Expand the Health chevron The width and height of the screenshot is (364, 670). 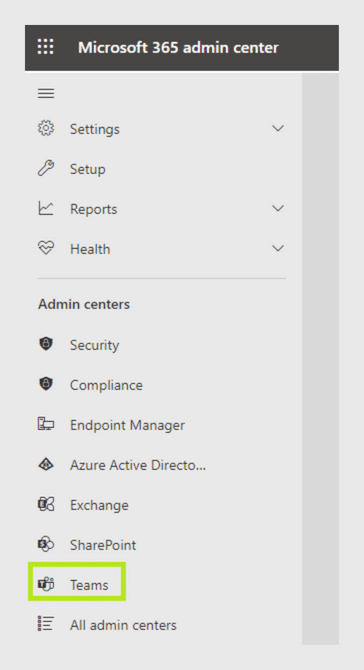pos(278,248)
